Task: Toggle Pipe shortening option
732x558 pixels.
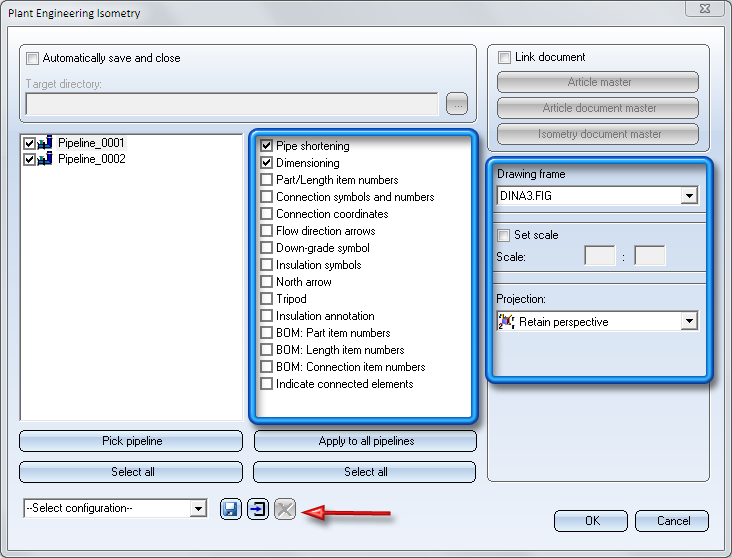Action: 267,146
